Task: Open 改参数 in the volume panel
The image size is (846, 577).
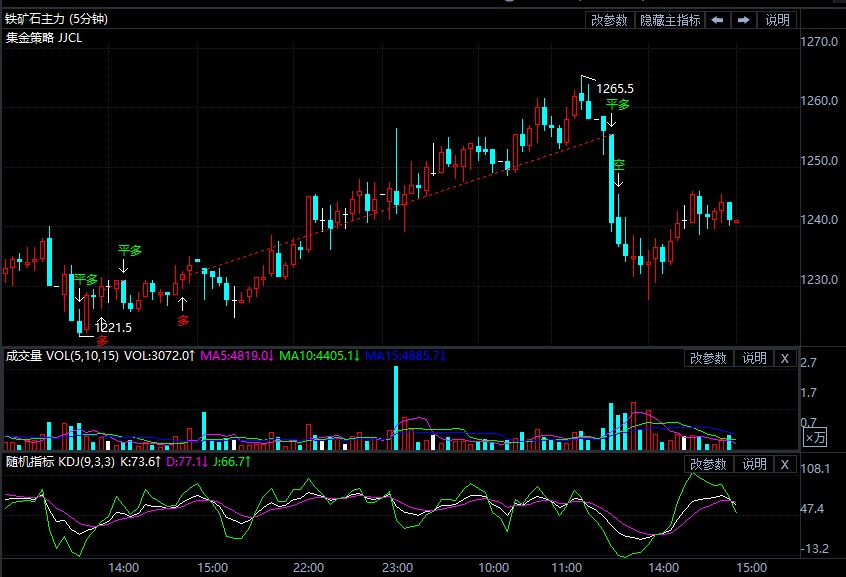Action: click(708, 358)
